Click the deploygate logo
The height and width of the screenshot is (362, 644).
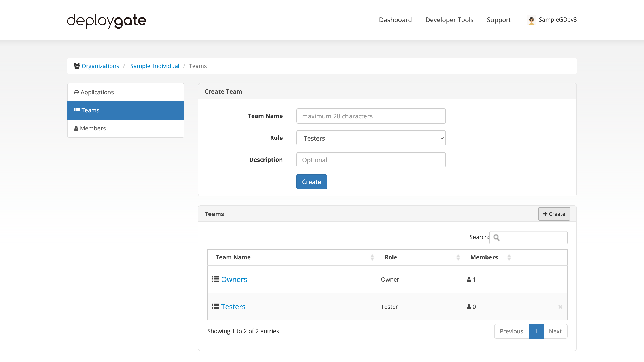(106, 21)
